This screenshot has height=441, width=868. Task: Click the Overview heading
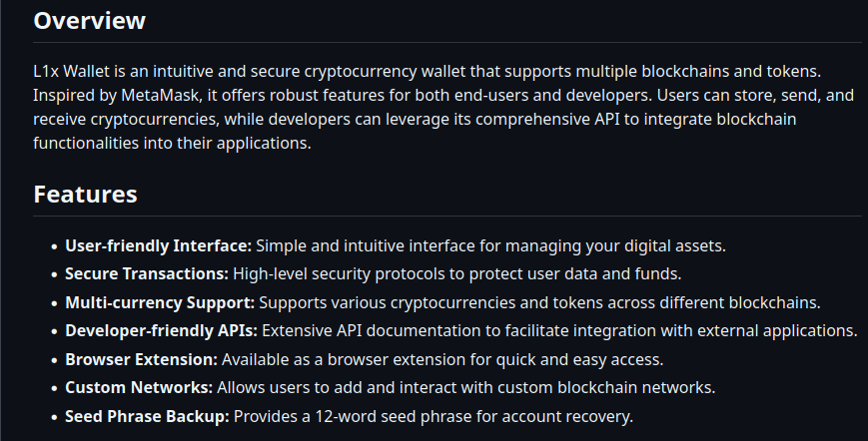click(89, 21)
